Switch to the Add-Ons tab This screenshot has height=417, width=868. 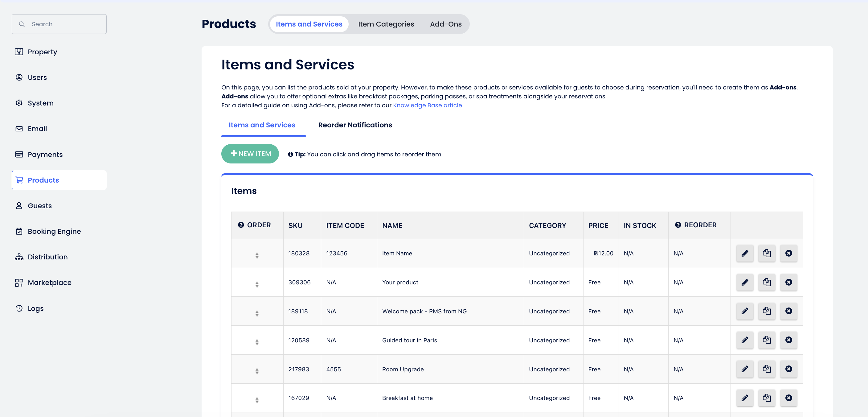(x=445, y=24)
